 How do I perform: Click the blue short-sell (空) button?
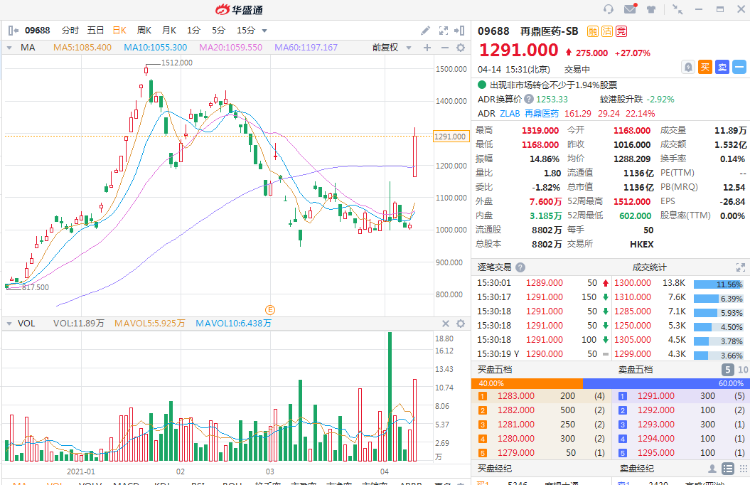point(721,67)
